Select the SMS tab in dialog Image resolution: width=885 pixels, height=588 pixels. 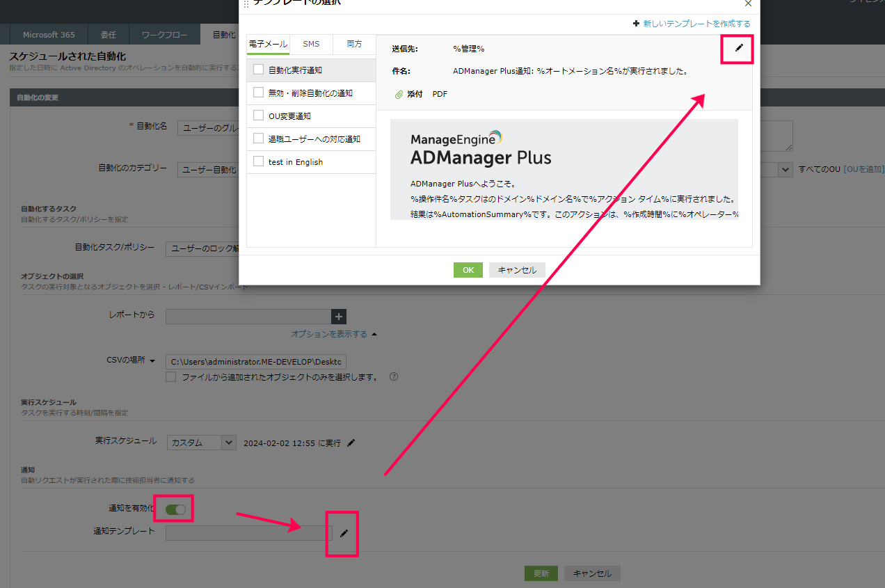311,44
